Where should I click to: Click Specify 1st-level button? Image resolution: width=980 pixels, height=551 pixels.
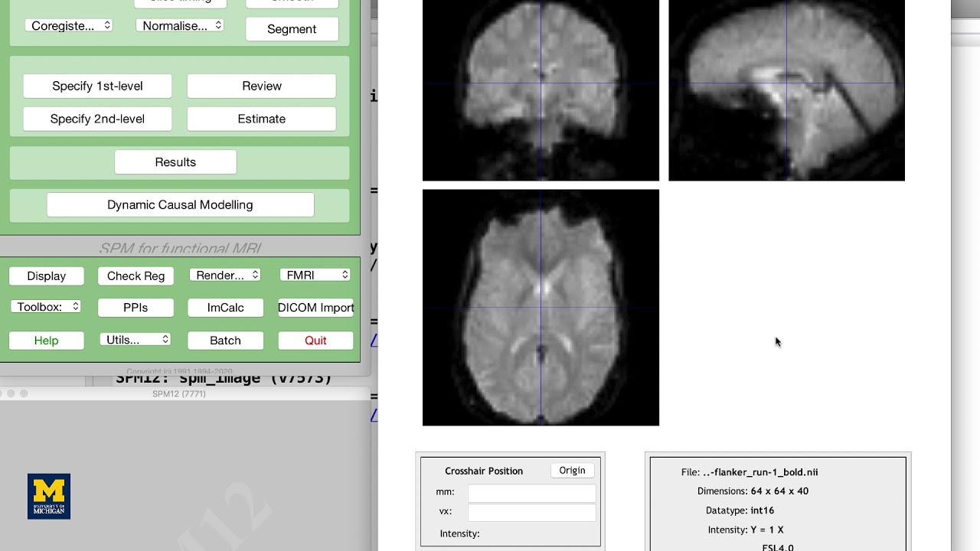(97, 86)
